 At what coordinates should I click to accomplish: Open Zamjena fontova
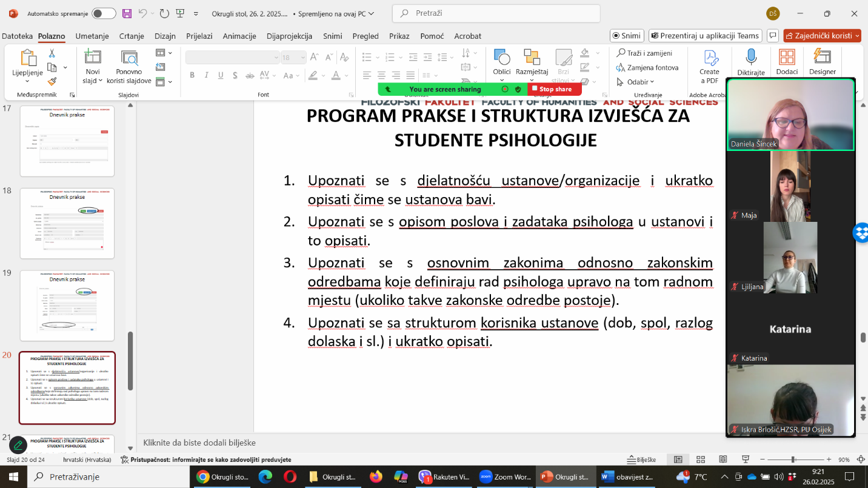647,67
